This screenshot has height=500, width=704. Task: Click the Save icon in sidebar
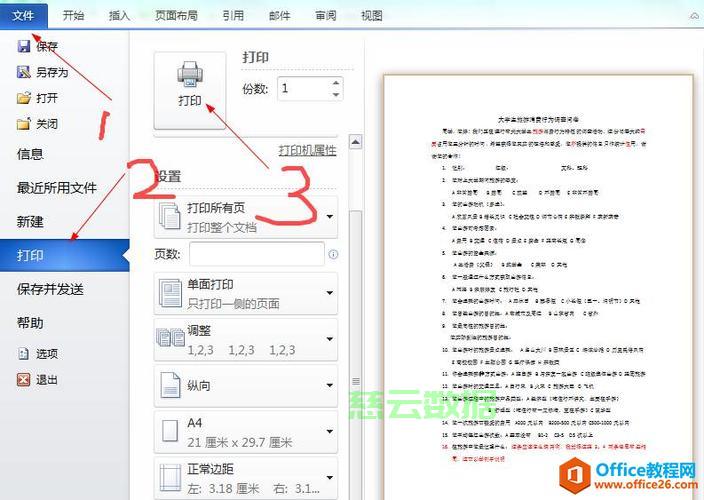pos(24,46)
